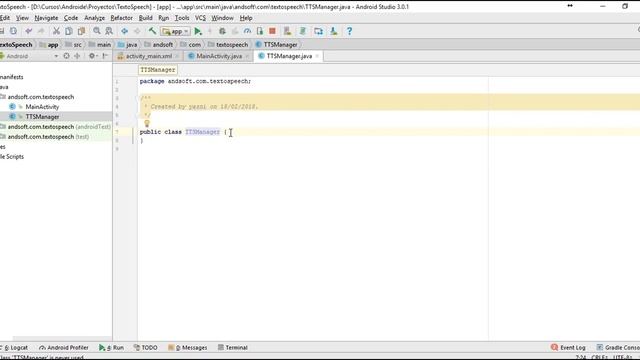Screen dimensions: 640x360
Task: Click the java breadcrumb folder
Action: [127, 44]
